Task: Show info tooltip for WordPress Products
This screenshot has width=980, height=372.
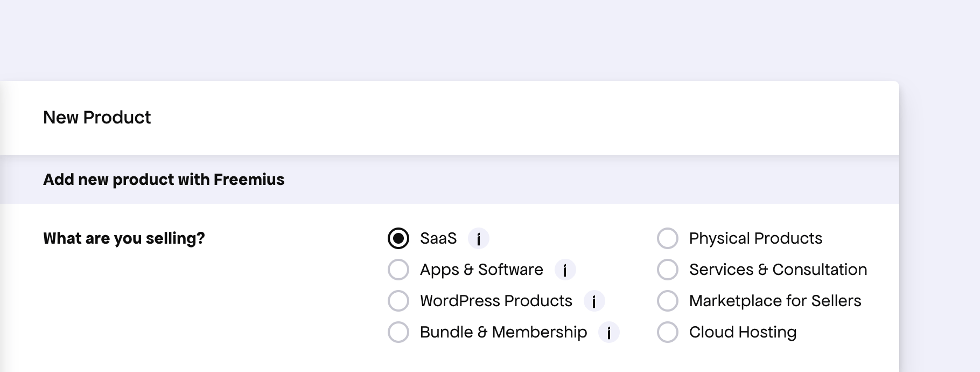Action: pos(594,301)
